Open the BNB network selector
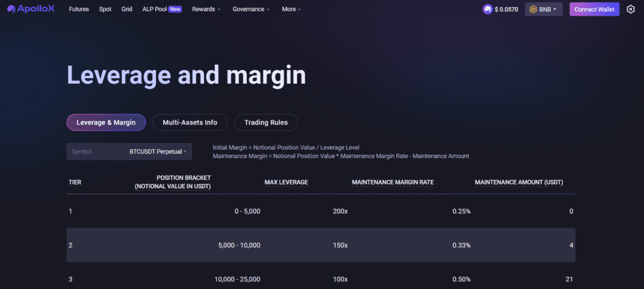This screenshot has height=289, width=644. coord(544,9)
